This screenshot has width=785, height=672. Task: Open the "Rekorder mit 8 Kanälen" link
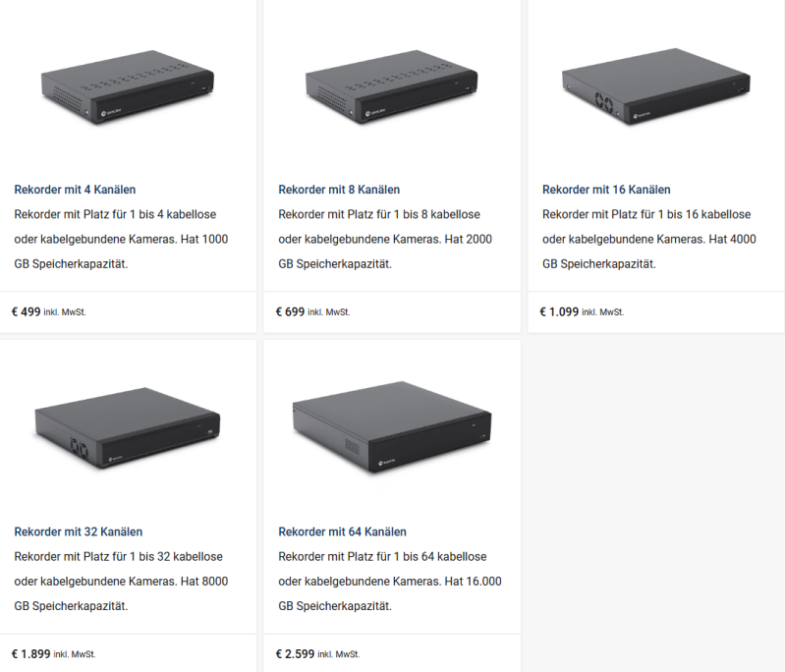[x=339, y=190]
